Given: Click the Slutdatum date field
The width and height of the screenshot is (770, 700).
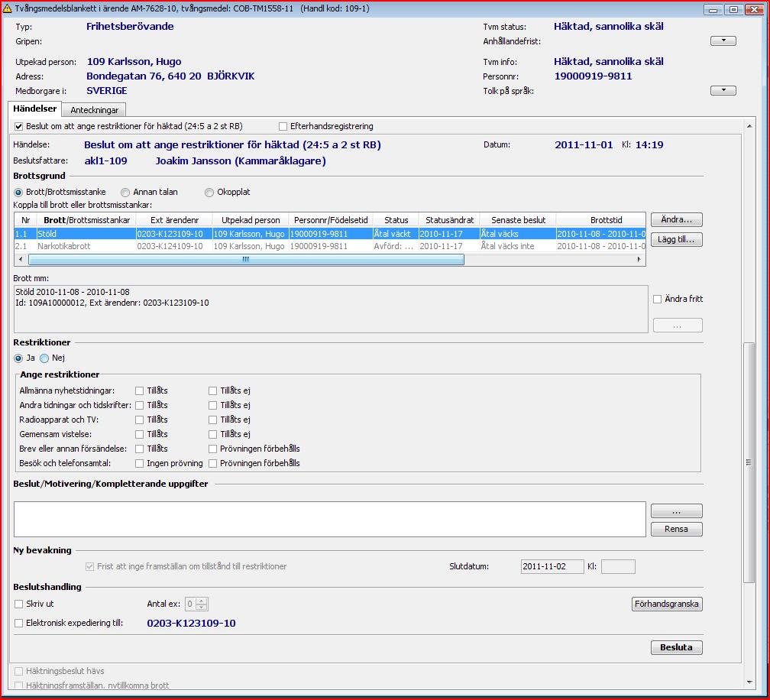Looking at the screenshot, I should pyautogui.click(x=552, y=566).
